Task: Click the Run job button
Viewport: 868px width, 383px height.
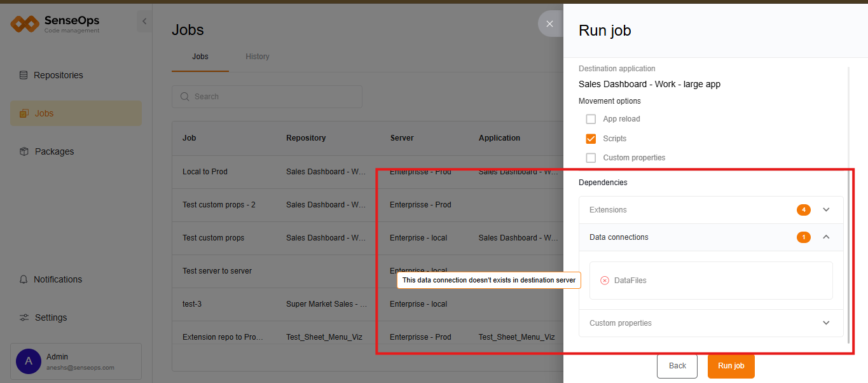Action: [x=731, y=366]
